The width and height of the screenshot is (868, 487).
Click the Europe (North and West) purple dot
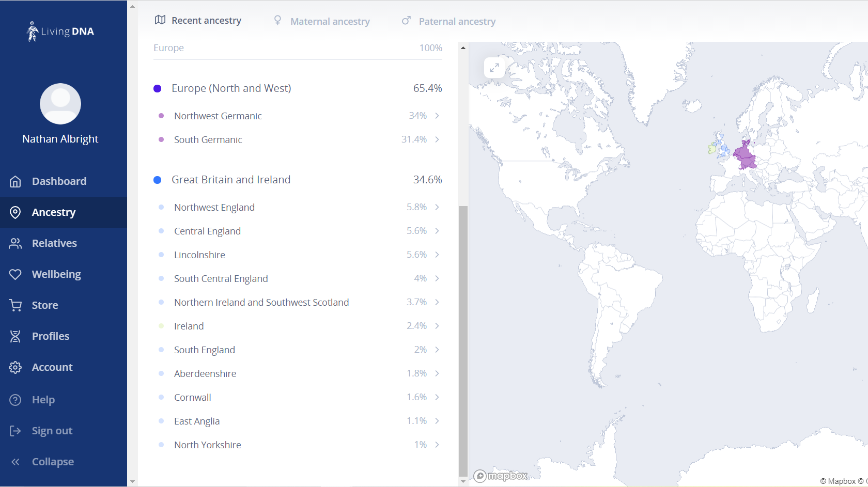158,89
